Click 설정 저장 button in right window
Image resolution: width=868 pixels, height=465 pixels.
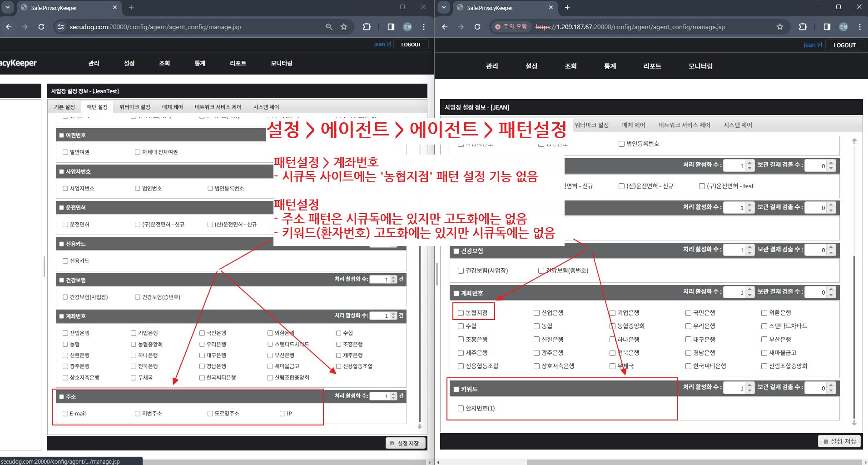click(840, 441)
